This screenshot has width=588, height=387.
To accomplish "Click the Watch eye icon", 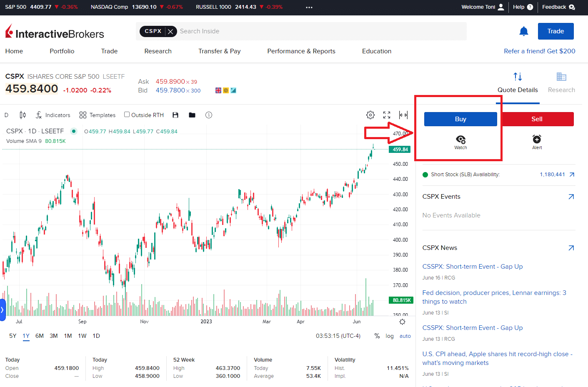I will (x=460, y=140).
